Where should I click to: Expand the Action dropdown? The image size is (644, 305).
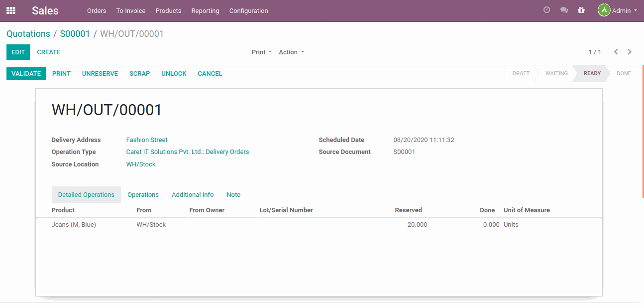coord(291,52)
